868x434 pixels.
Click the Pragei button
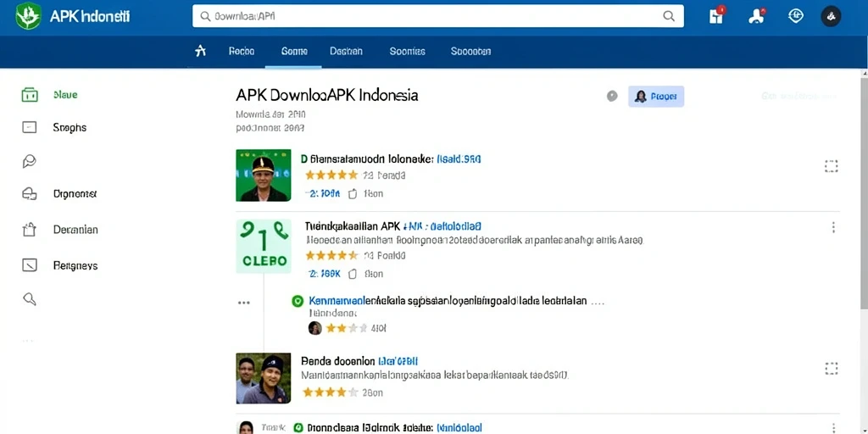[656, 97]
